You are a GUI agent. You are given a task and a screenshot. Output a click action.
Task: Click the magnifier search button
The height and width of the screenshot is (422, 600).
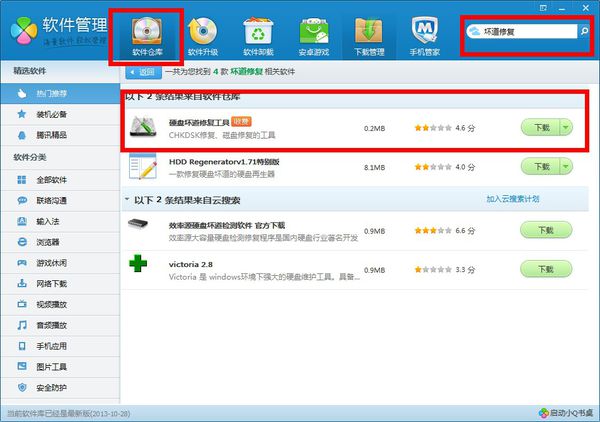[x=584, y=31]
